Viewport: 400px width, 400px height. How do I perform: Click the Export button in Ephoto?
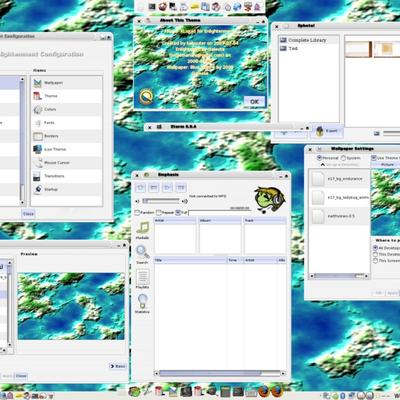click(x=327, y=131)
